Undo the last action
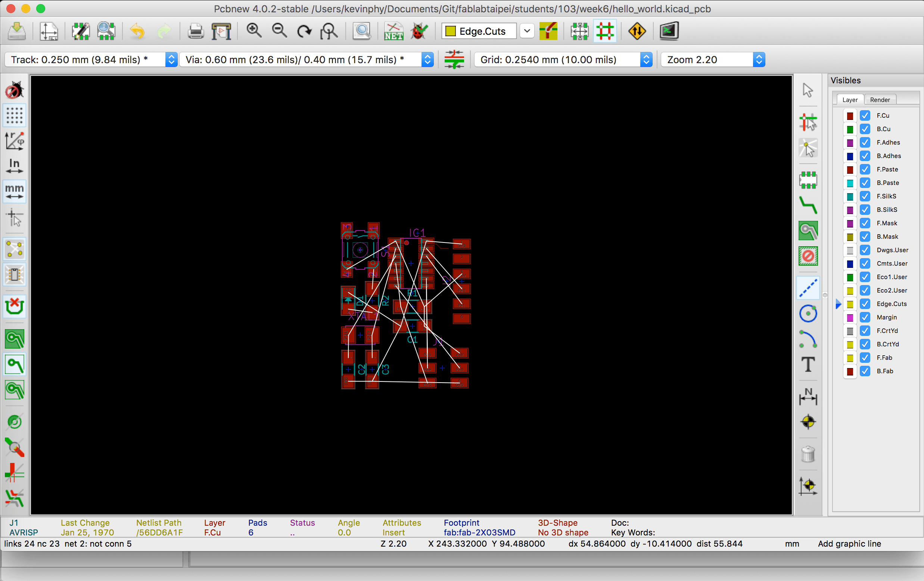Screen dimensions: 924x581 click(137, 31)
